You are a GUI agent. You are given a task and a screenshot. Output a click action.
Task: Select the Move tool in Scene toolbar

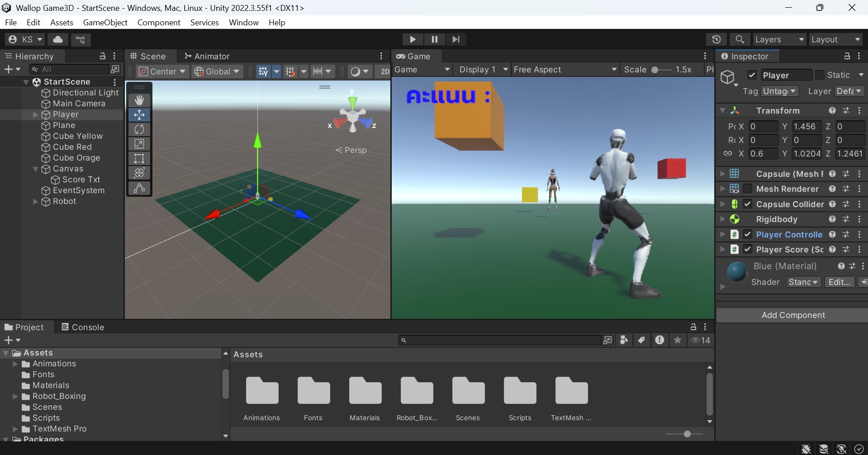coord(139,115)
